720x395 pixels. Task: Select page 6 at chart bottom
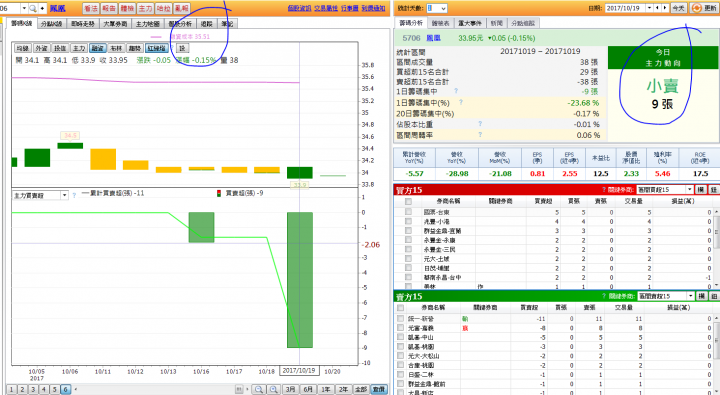(66, 389)
